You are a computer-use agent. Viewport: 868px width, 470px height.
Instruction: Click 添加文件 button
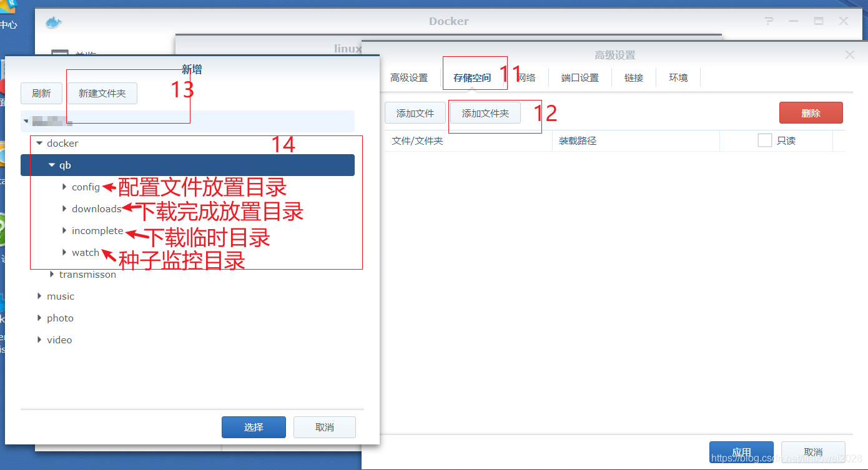(x=415, y=113)
